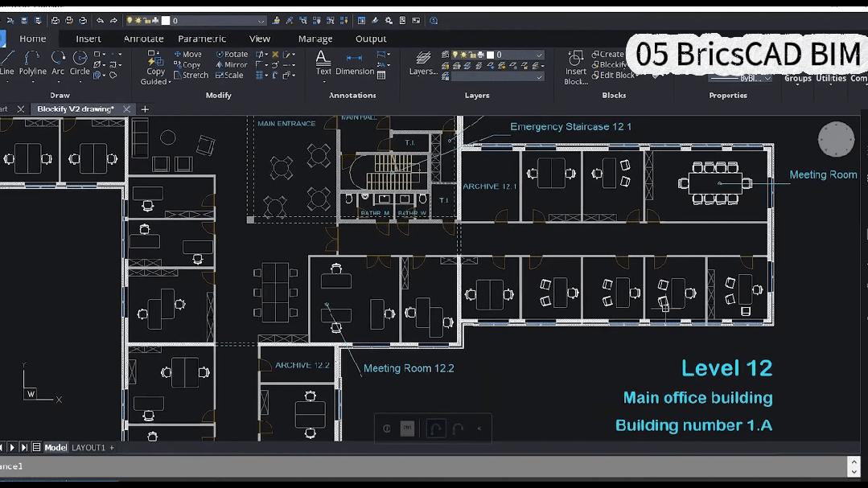Click the Undo arrow in quick access

coord(100,20)
